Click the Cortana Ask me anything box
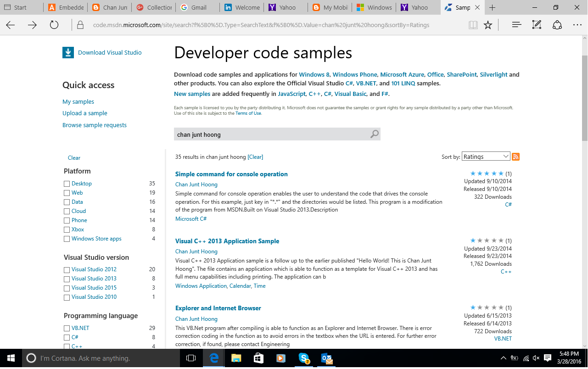The width and height of the screenshot is (588, 369). (101, 358)
